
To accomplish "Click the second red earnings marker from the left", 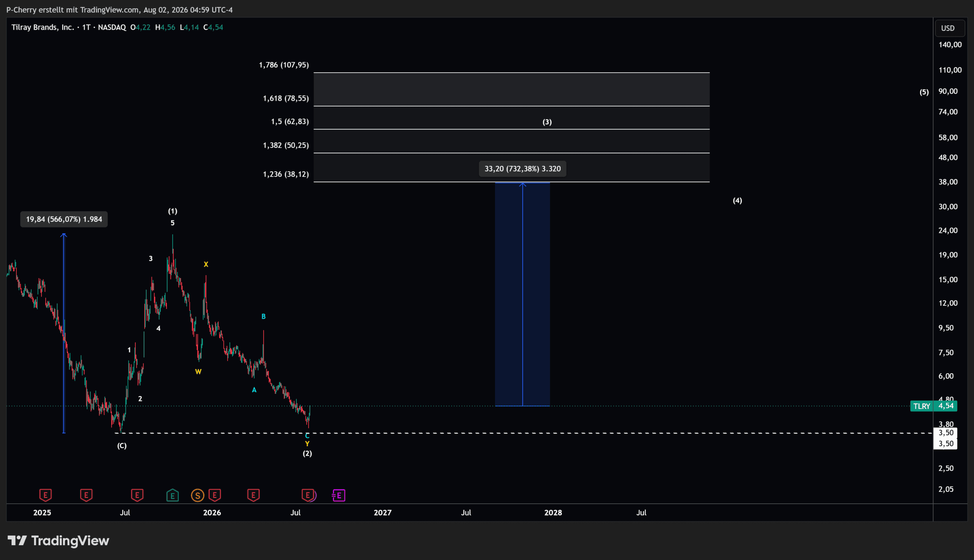I will 86,495.
